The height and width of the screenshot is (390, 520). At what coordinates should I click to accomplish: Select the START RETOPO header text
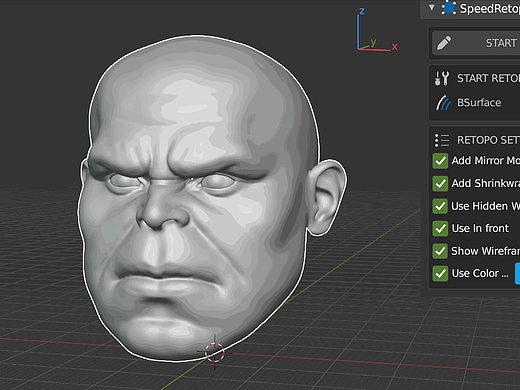(488, 78)
